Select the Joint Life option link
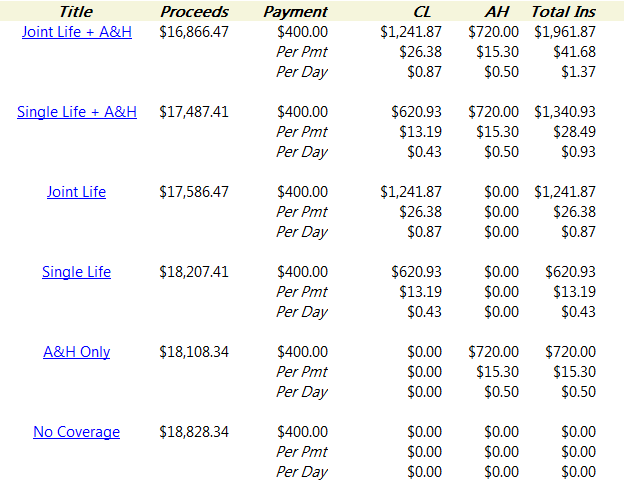The width and height of the screenshot is (624, 485). pos(76,192)
